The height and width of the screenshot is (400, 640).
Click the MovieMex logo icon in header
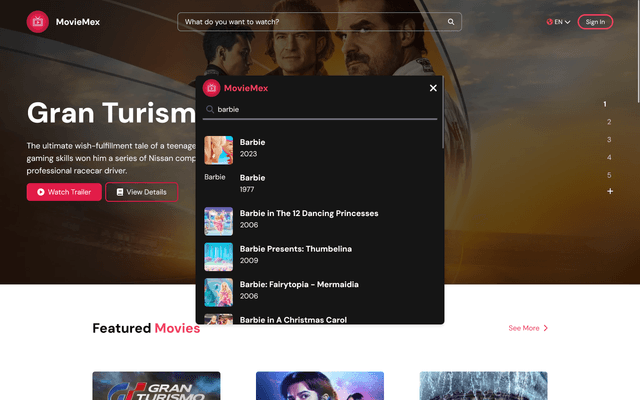tap(38, 22)
